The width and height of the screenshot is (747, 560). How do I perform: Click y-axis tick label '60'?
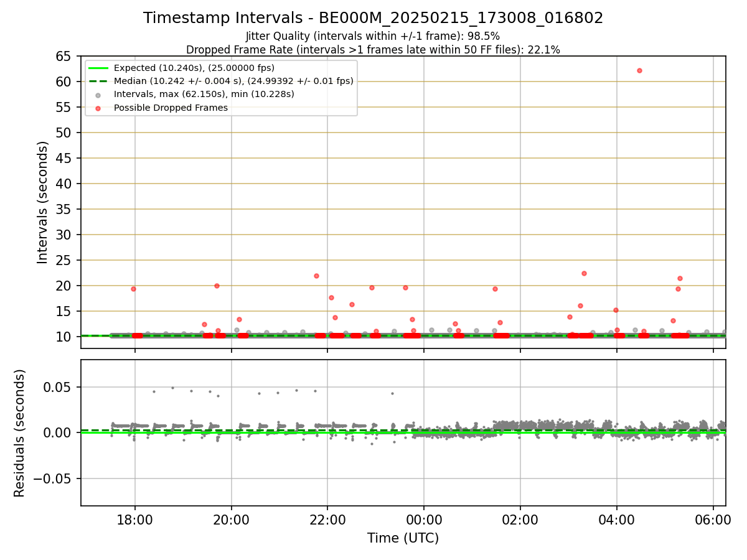[x=63, y=82]
